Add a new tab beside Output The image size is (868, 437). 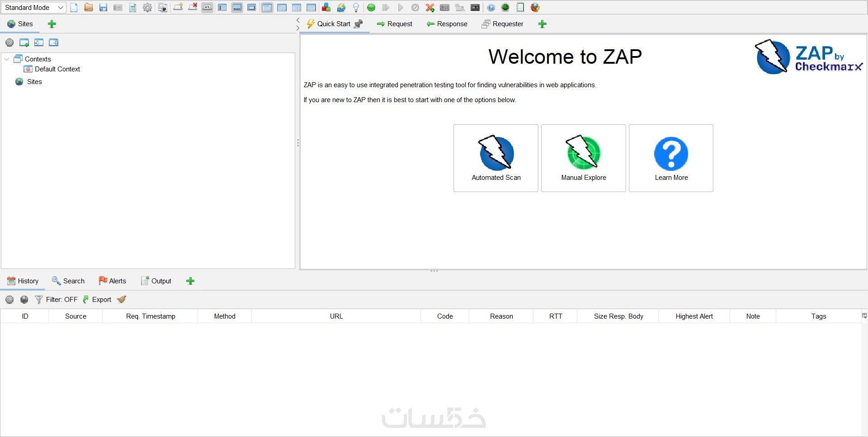[x=190, y=281]
